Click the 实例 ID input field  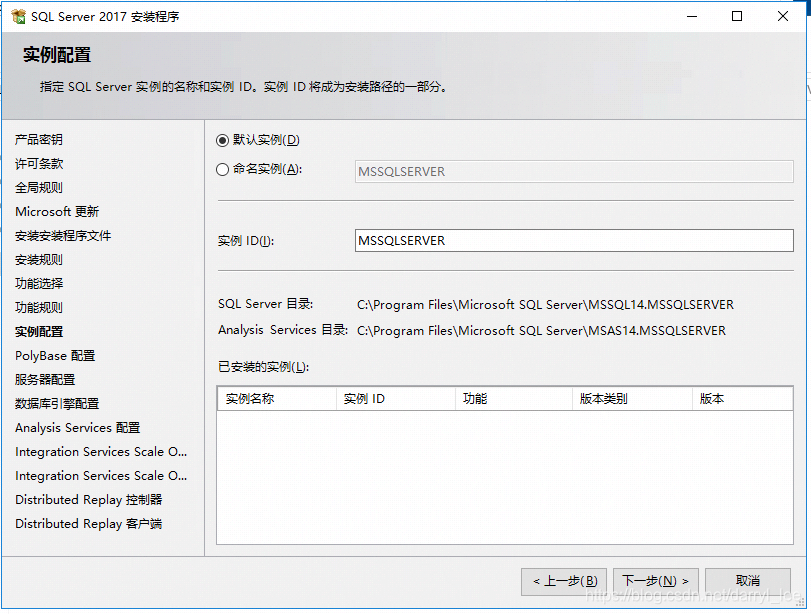(574, 241)
